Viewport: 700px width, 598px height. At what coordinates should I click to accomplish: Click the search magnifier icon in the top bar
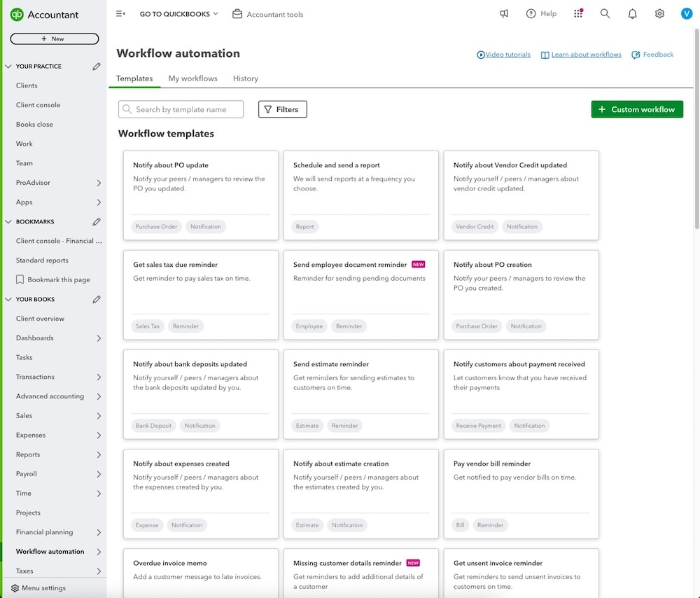tap(605, 13)
